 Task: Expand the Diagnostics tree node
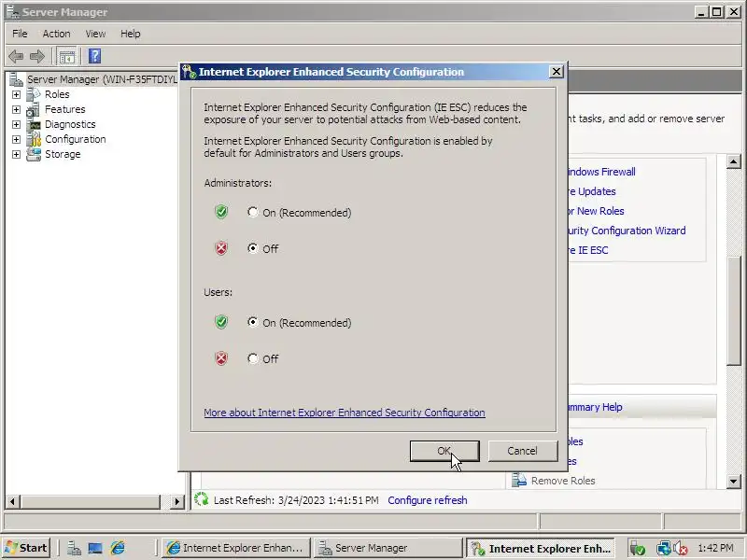point(16,125)
